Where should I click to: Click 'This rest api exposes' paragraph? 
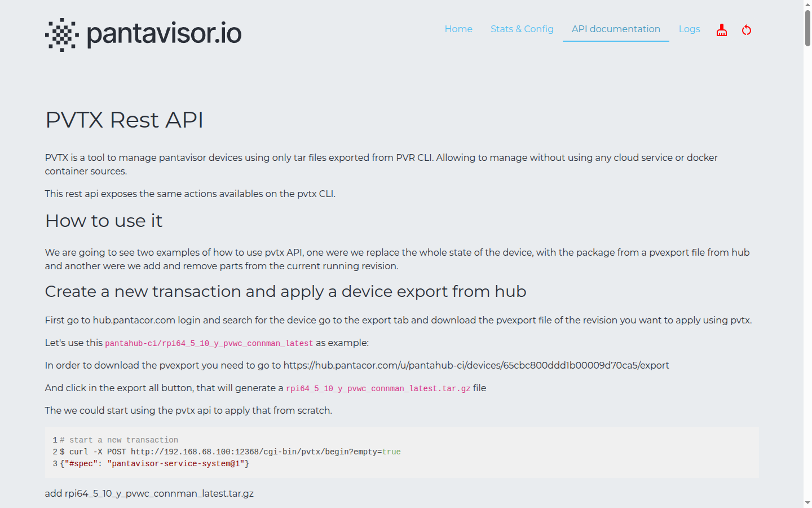(x=190, y=194)
